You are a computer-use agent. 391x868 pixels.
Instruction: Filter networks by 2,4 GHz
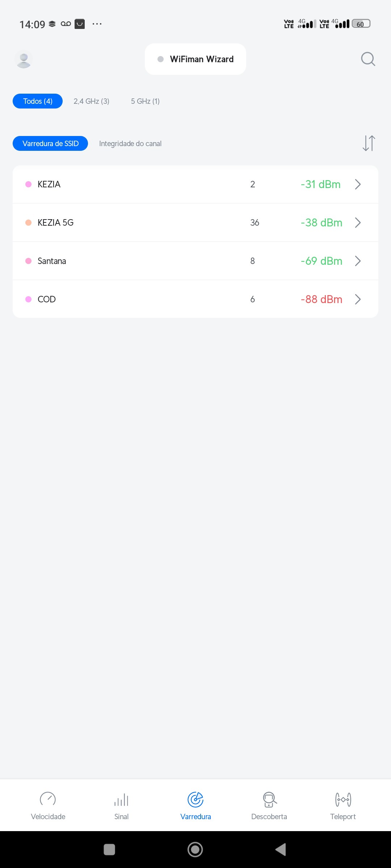tap(91, 101)
